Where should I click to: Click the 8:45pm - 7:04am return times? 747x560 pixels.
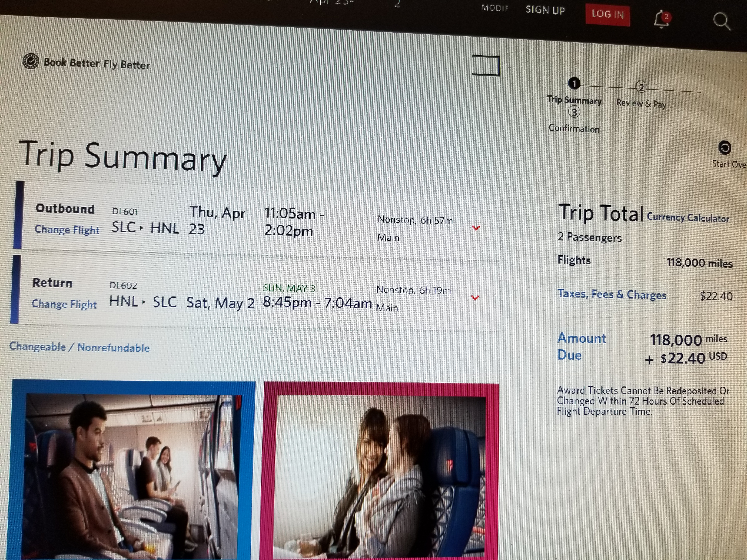pos(317,302)
